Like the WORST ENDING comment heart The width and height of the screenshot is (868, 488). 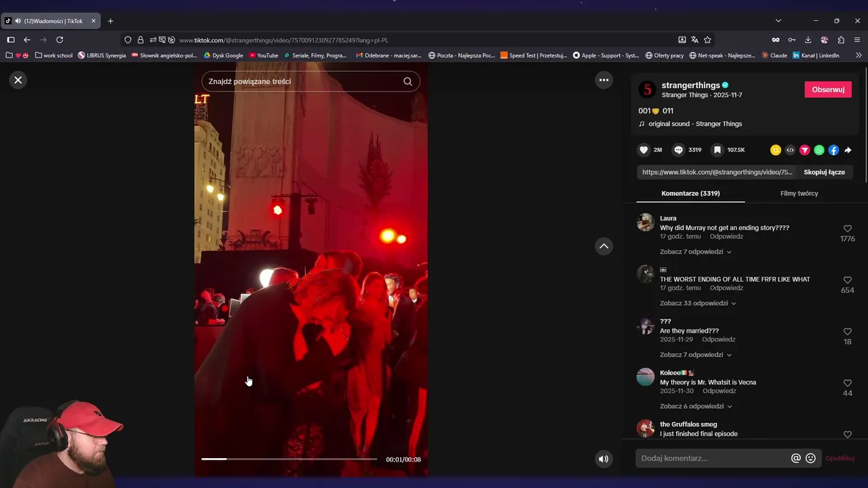tap(847, 280)
